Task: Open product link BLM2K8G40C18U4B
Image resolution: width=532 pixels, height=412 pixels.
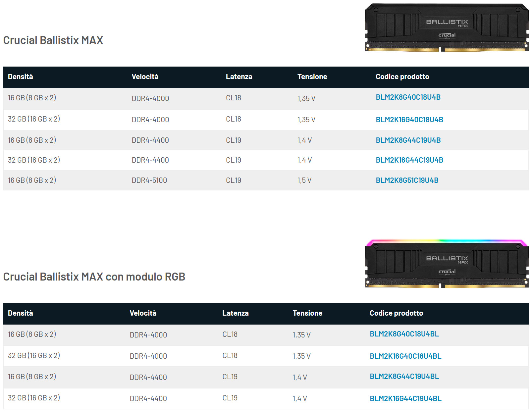Action: coord(408,97)
